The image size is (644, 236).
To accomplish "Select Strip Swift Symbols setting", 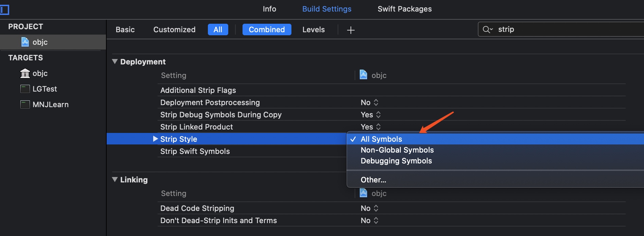I will pyautogui.click(x=195, y=151).
